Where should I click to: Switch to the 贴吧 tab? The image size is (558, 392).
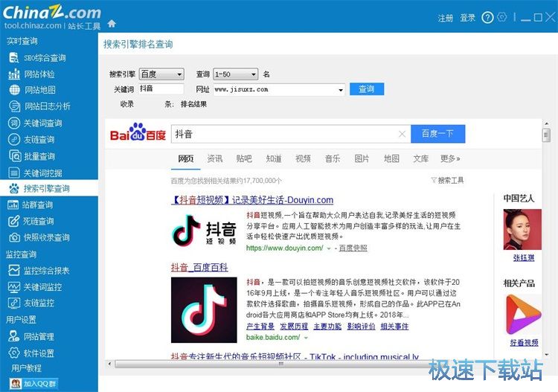point(244,158)
